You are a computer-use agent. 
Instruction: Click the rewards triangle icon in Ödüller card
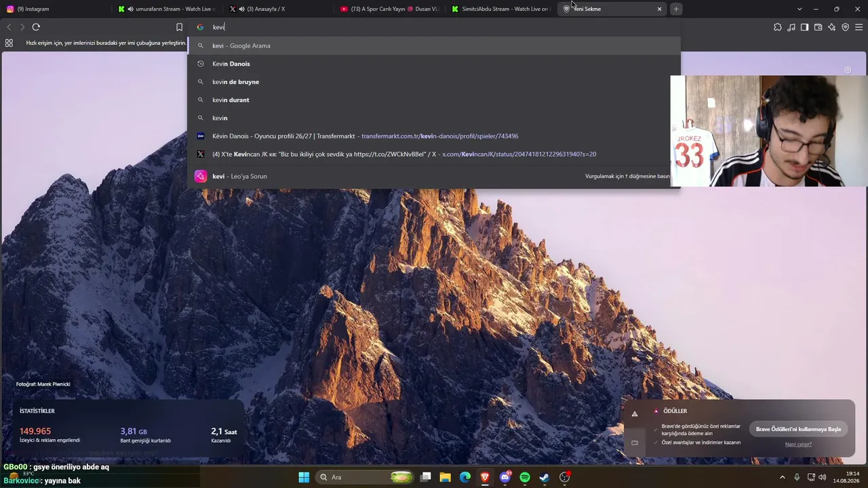(x=635, y=414)
